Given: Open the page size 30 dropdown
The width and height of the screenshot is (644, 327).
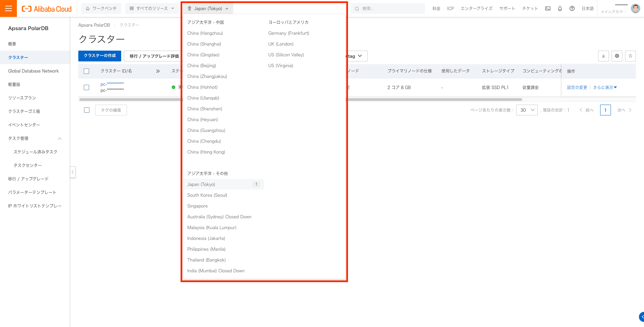Looking at the screenshot, I should [527, 110].
